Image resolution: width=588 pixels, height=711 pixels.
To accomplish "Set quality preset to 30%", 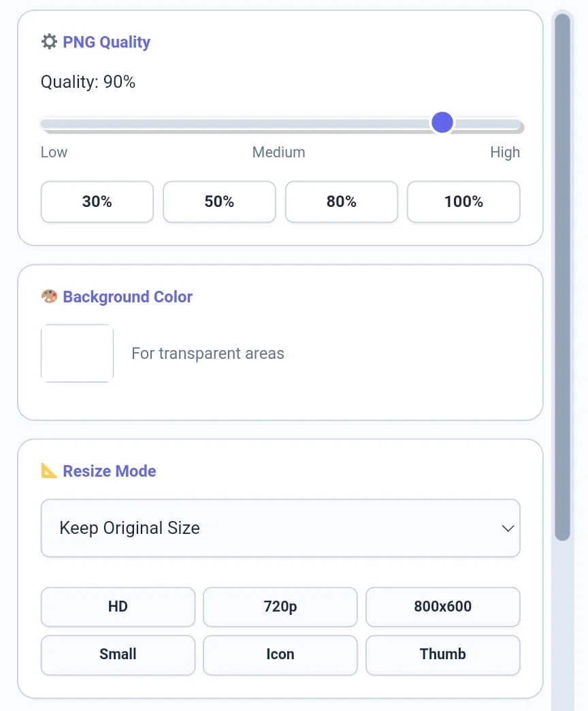I will pyautogui.click(x=97, y=202).
